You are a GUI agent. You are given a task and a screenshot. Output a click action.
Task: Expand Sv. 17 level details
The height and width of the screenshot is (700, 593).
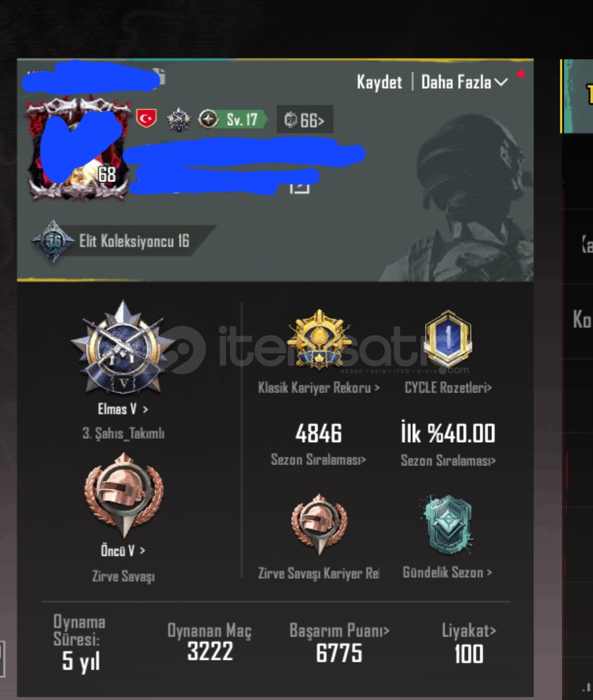[x=233, y=120]
